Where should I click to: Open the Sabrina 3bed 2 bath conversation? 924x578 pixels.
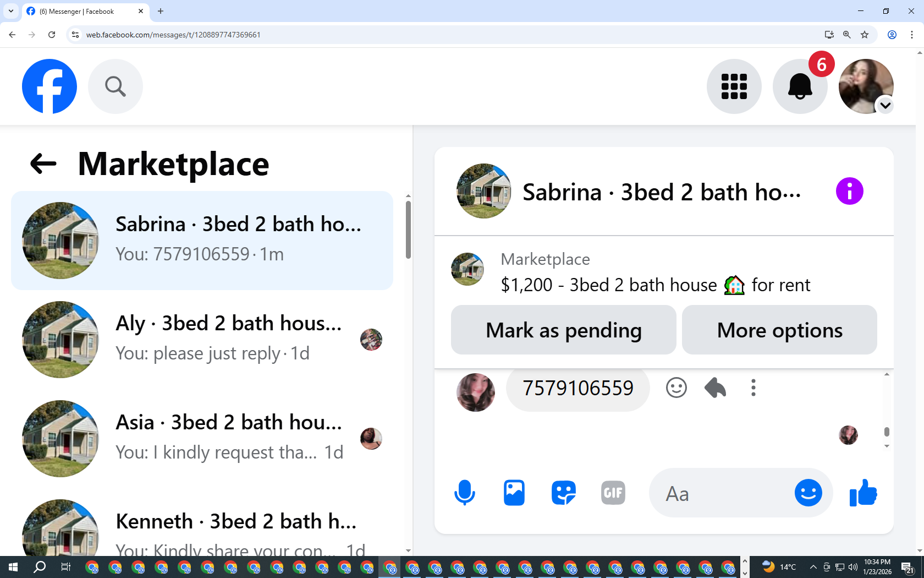pyautogui.click(x=202, y=241)
